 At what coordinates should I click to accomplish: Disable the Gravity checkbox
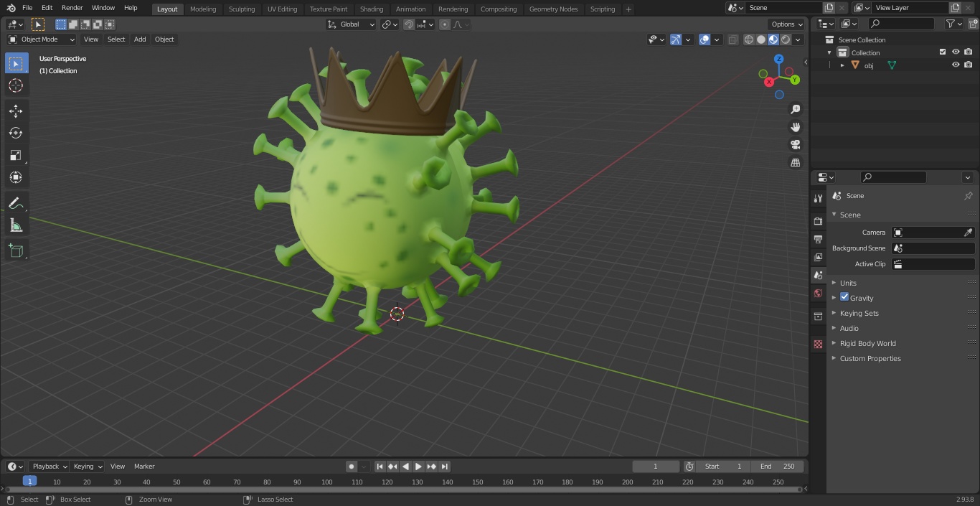point(844,297)
